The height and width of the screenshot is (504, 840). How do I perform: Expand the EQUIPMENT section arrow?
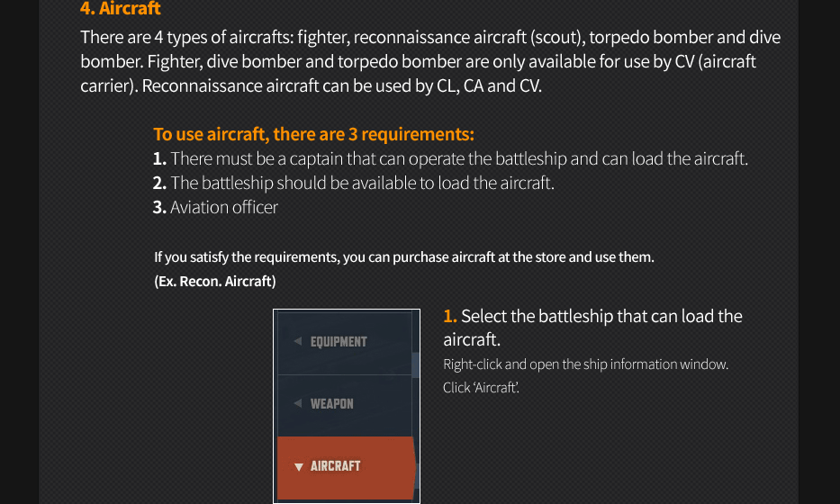[x=298, y=342]
